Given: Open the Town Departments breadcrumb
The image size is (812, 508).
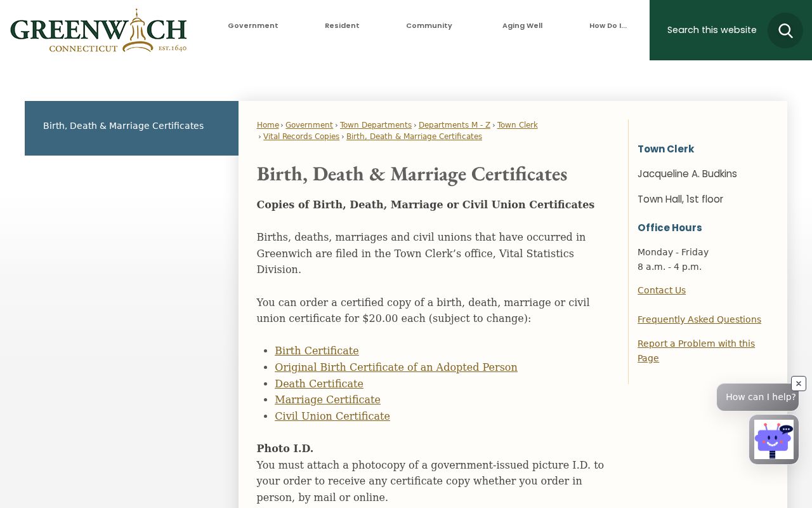Looking at the screenshot, I should click(376, 125).
